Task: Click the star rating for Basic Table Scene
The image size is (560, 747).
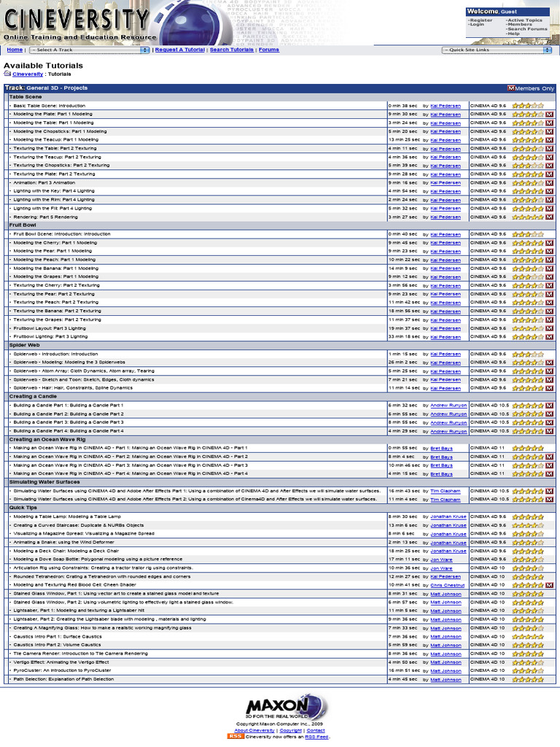Action: pos(528,106)
